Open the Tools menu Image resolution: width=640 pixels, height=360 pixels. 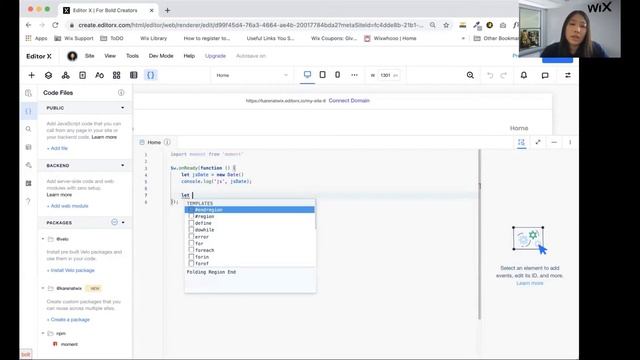[132, 56]
